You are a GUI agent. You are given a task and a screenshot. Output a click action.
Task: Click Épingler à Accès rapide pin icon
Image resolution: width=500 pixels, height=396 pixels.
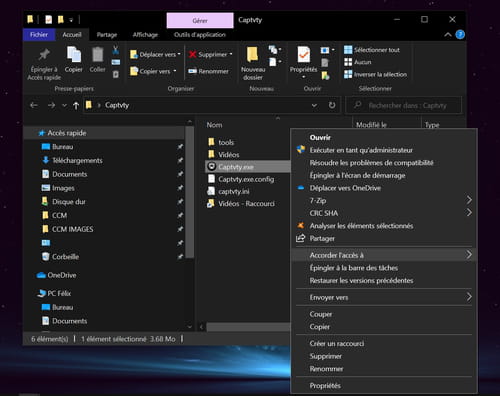coord(44,55)
